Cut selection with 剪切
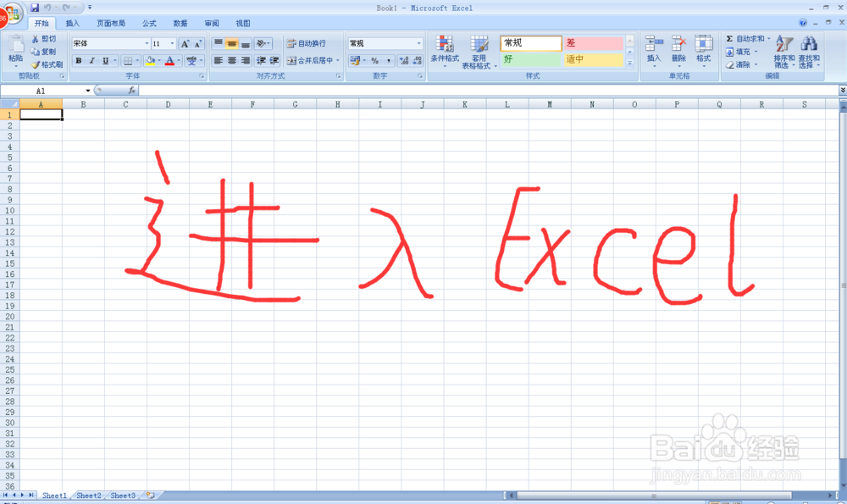Viewport: 847px width, 504px height. [44, 39]
